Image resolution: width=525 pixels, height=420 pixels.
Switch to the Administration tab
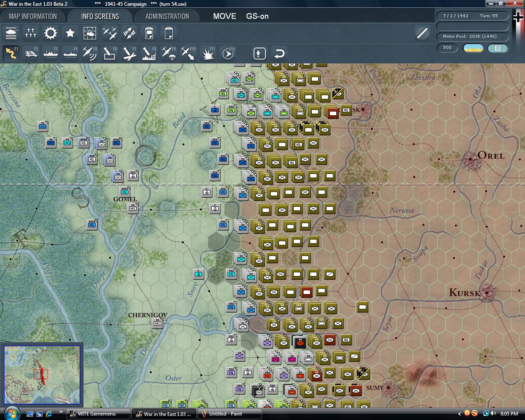click(167, 16)
